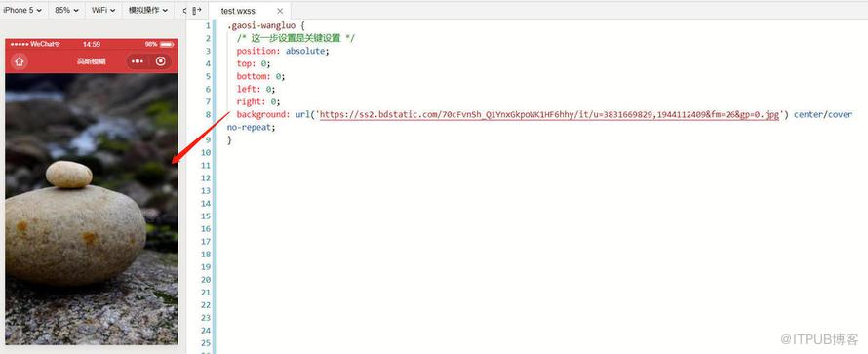This screenshot has width=868, height=354.
Task: Open the 模拟操作 dropdown menu
Action: point(148,10)
